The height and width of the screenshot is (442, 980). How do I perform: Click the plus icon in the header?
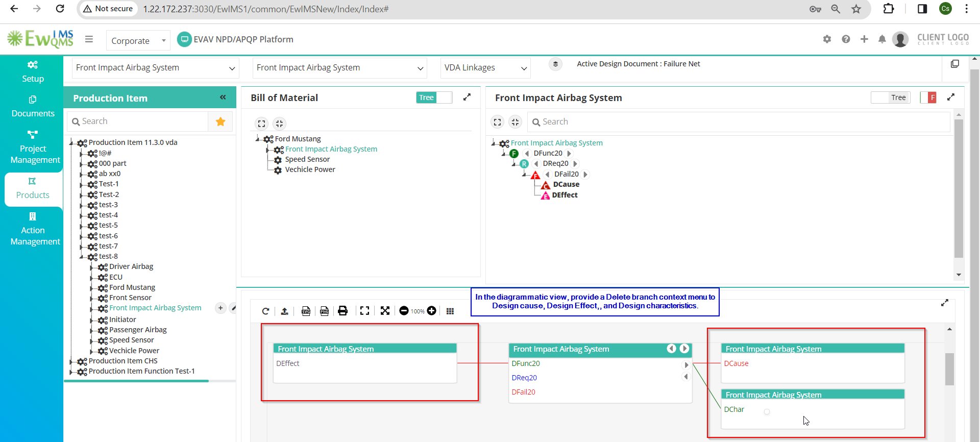(864, 39)
